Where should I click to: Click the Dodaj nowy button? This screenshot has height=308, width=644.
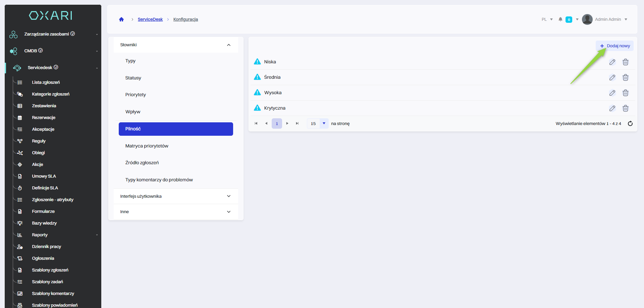pyautogui.click(x=615, y=46)
